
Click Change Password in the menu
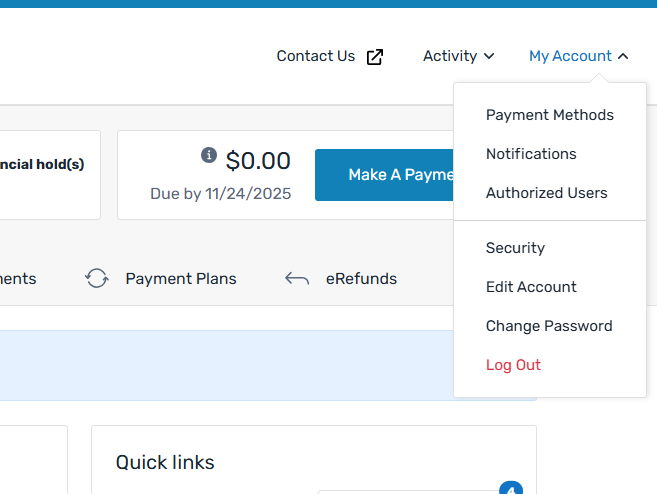coord(549,326)
